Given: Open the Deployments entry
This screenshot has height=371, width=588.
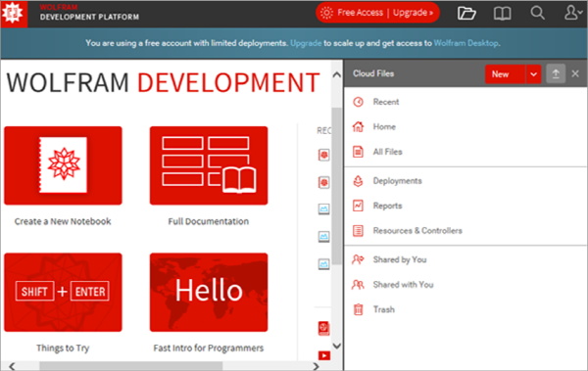Looking at the screenshot, I should 397,181.
